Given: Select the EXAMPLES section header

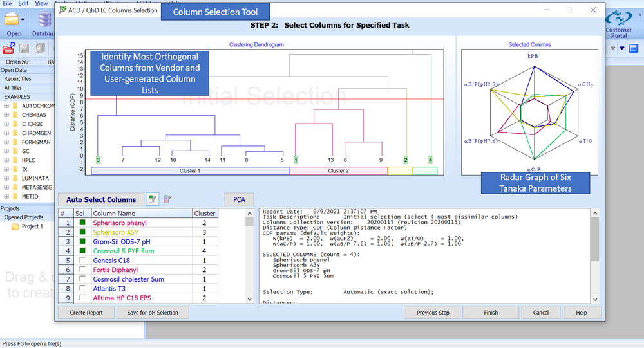Looking at the screenshot, I should click(x=17, y=97).
